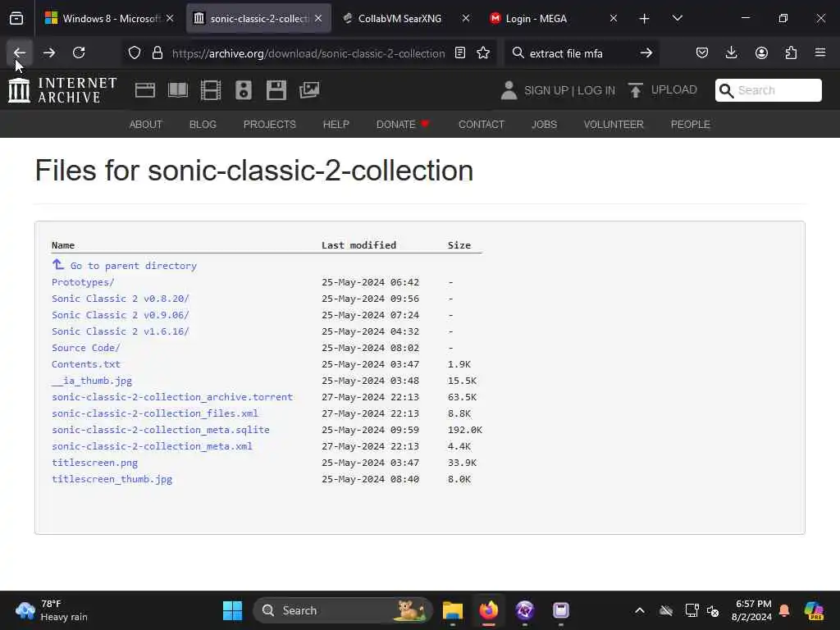Click the extract file mfa search box
The height and width of the screenshot is (630, 840).
pyautogui.click(x=582, y=53)
